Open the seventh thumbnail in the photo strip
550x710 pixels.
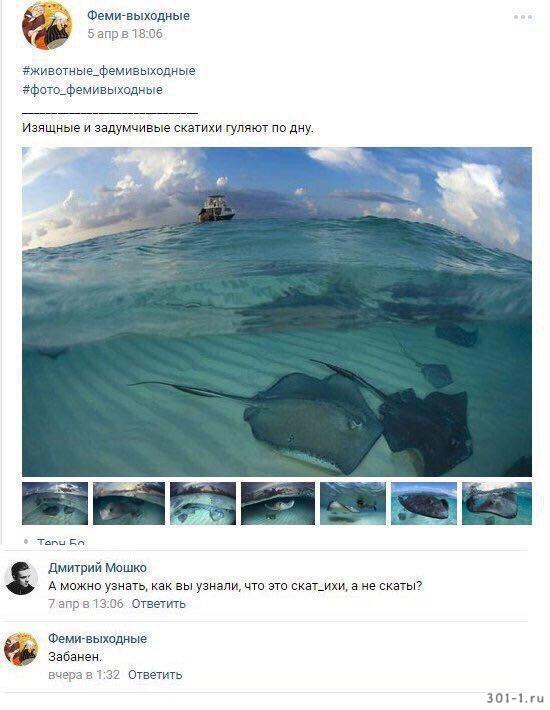497,504
